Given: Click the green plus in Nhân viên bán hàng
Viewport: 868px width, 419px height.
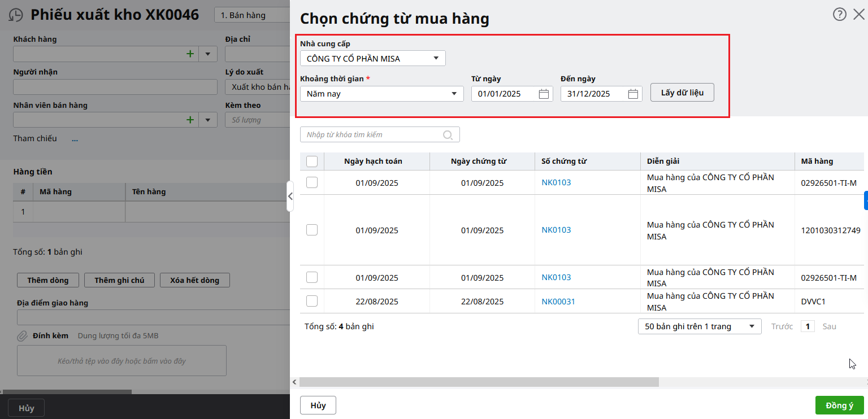Looking at the screenshot, I should point(190,120).
